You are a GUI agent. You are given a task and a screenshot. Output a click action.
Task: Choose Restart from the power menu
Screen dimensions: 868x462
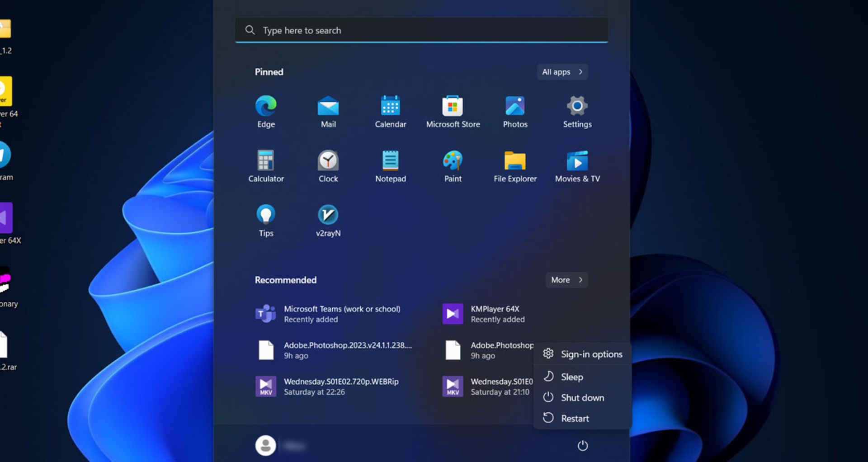tap(583, 418)
